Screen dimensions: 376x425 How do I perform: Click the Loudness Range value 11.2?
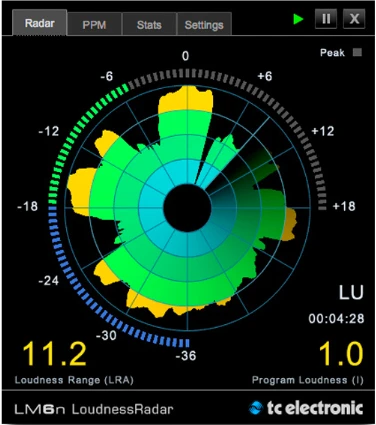click(54, 354)
